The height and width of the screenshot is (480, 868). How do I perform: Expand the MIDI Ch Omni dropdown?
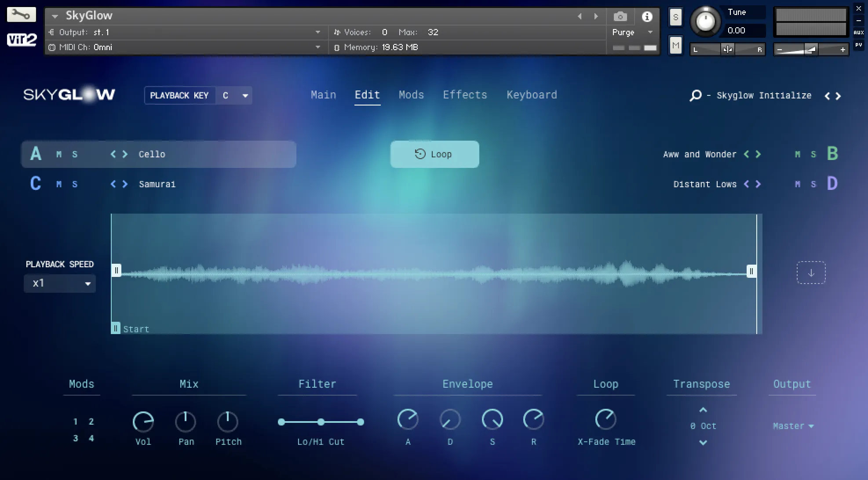(x=318, y=47)
